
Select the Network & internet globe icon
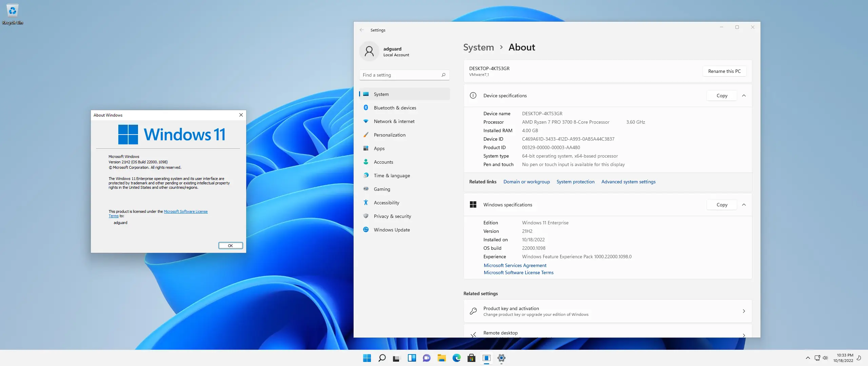click(x=366, y=121)
